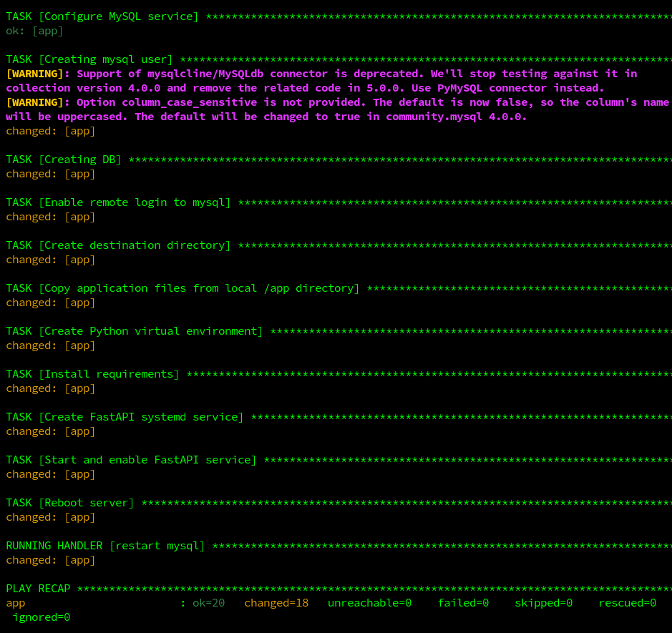Viewport: 672px width, 633px height.
Task: Click 'changed: [app]' under Copy application files
Action: (51, 303)
